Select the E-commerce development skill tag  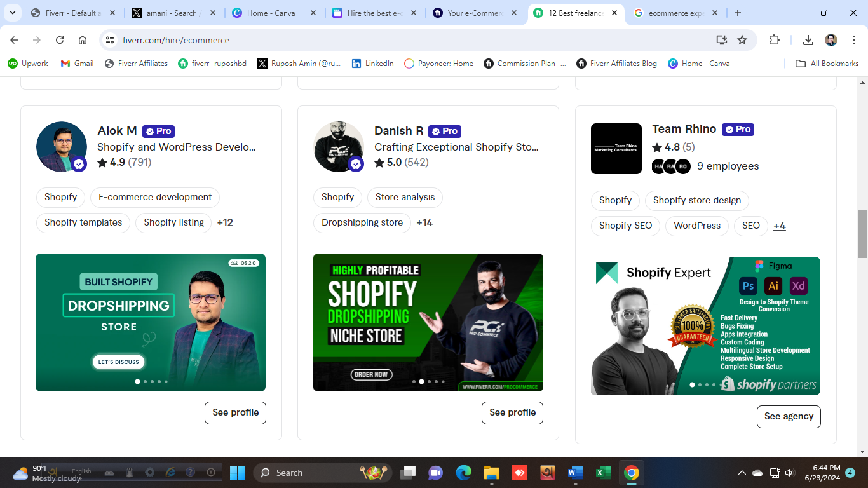(155, 197)
